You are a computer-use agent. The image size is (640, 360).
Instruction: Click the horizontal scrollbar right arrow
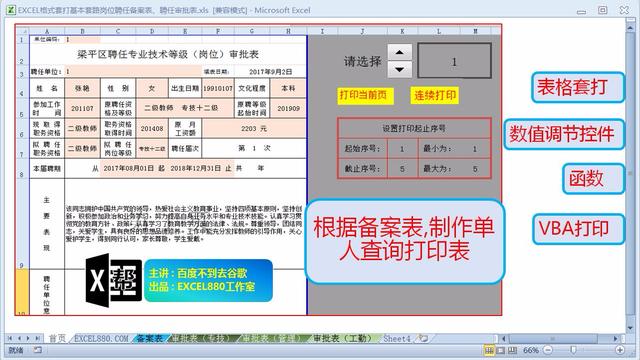point(616,338)
